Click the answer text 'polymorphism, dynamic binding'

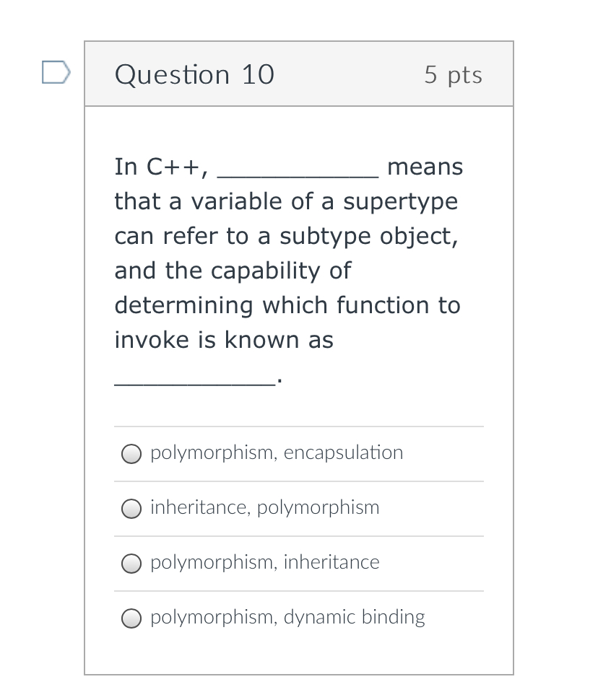pyautogui.click(x=287, y=618)
